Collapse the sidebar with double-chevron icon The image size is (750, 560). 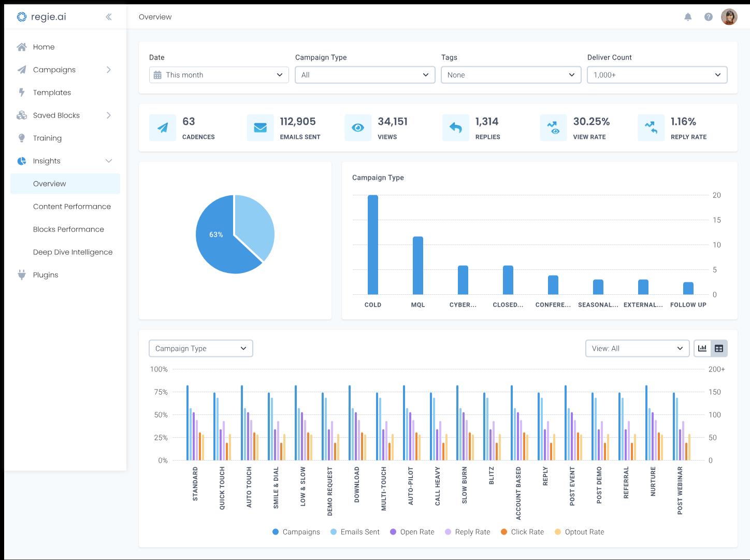[109, 17]
